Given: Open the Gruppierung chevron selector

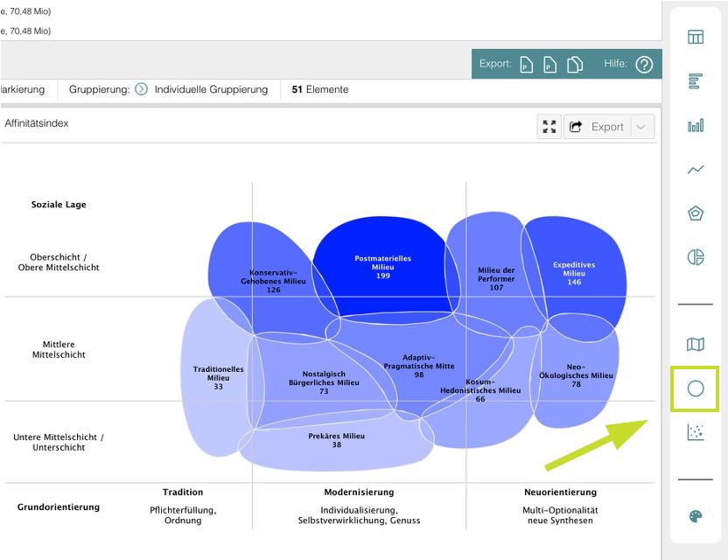Looking at the screenshot, I should click(142, 89).
